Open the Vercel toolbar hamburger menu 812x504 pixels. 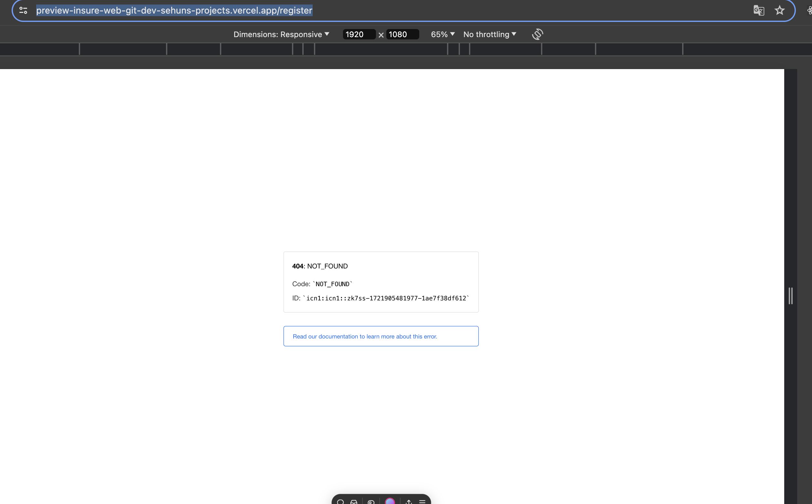point(422,501)
